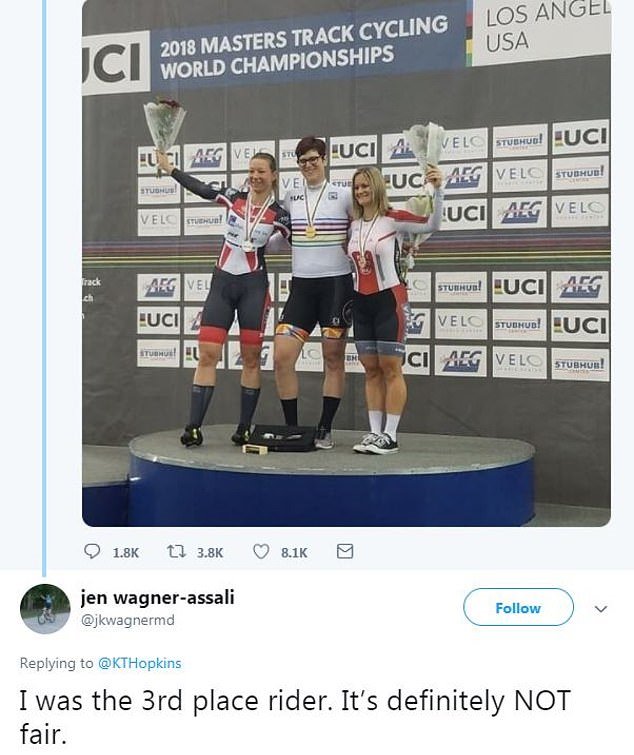This screenshot has width=634, height=755.
Task: Click the envelope direct message icon
Action: coord(344,551)
